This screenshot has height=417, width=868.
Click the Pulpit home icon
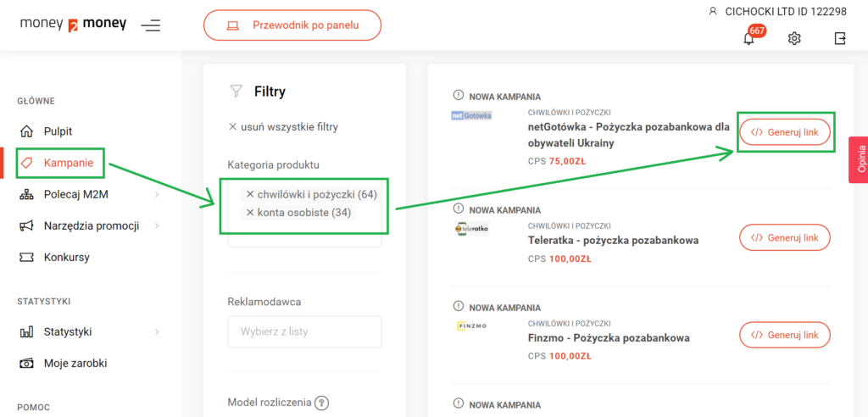tap(26, 131)
